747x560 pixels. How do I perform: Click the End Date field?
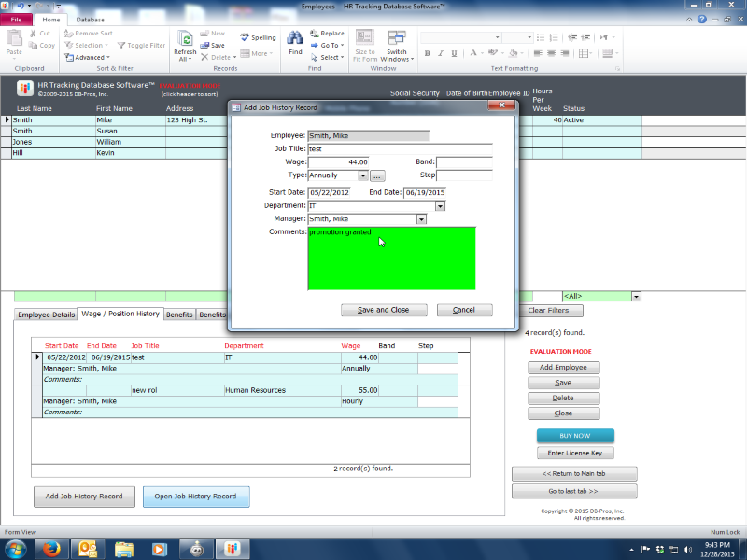(425, 193)
